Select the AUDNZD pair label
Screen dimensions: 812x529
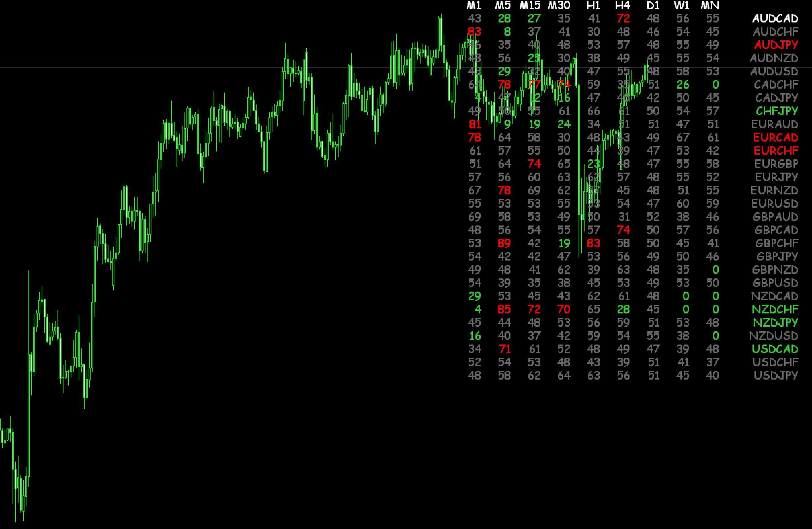coord(774,58)
